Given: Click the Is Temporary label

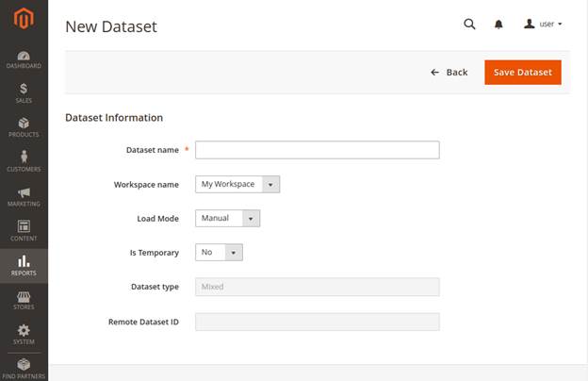Looking at the screenshot, I should pos(155,253).
